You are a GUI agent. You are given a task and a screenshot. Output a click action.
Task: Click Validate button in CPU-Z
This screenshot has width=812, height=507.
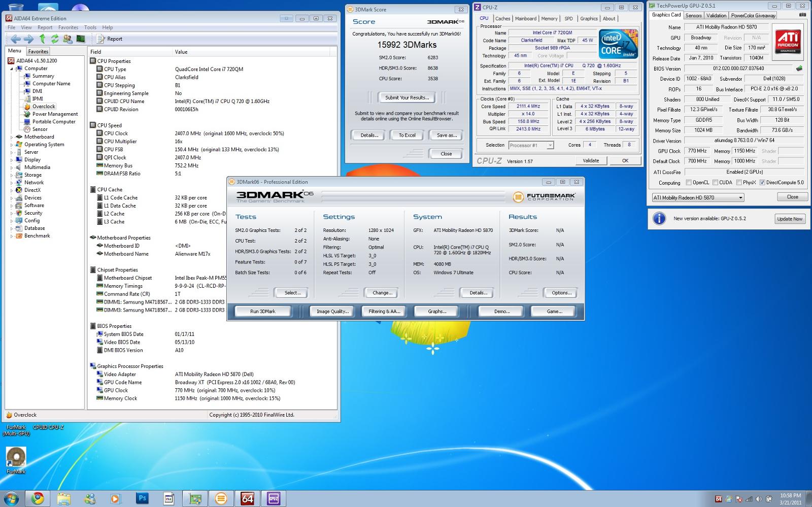(591, 161)
